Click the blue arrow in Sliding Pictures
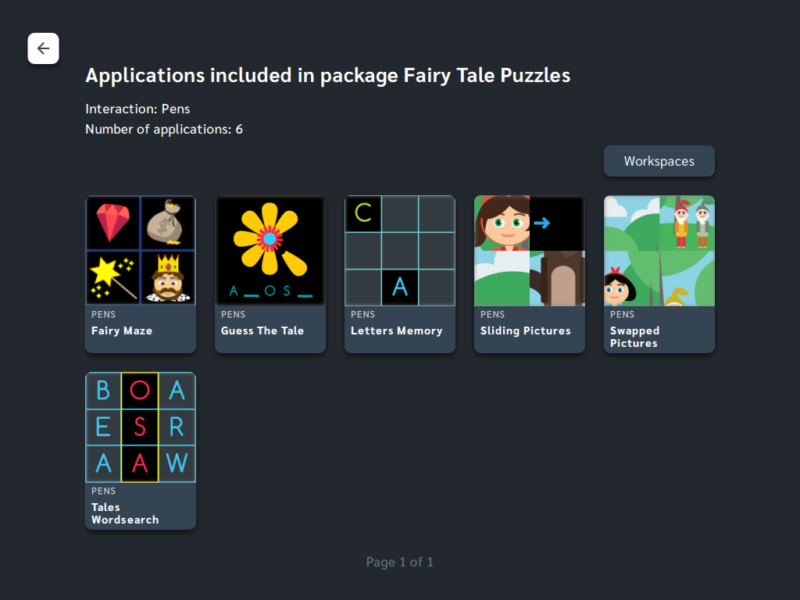This screenshot has height=600, width=800. pos(542,223)
